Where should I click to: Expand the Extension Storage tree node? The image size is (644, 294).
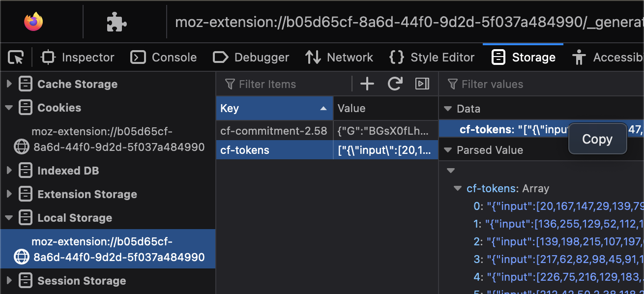9,194
